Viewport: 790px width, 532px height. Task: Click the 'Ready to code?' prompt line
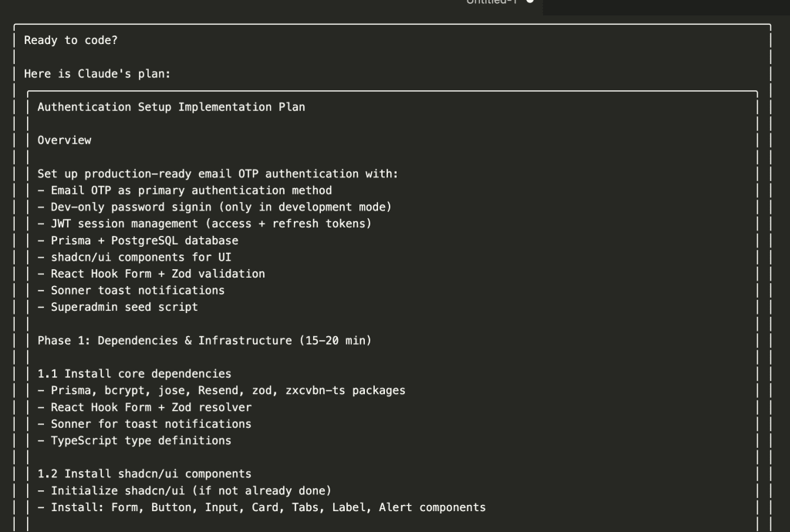click(71, 40)
